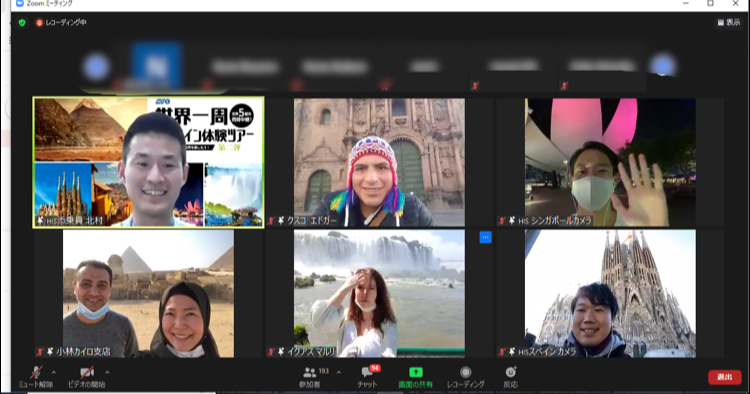
Task: Expand audio options arrow beside mute
Action: [54, 372]
